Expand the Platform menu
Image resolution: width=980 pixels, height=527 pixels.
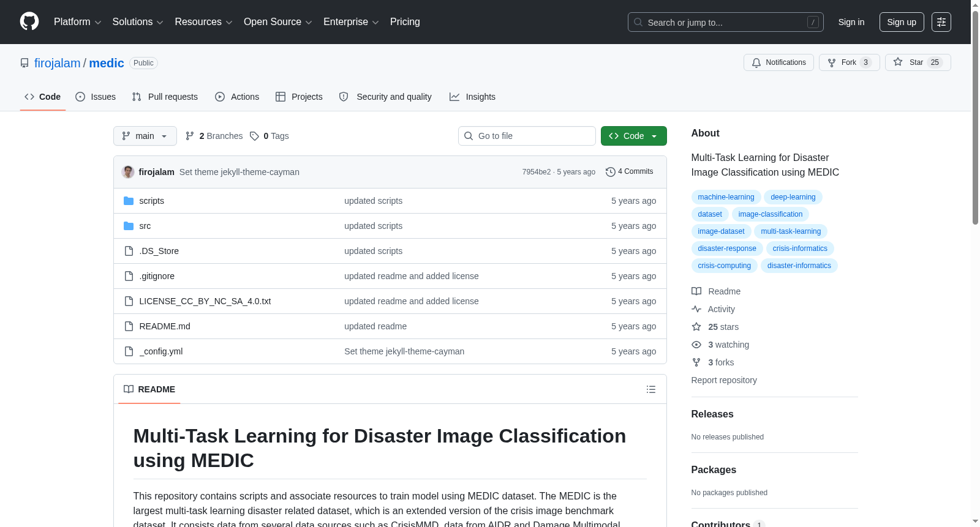(x=78, y=22)
